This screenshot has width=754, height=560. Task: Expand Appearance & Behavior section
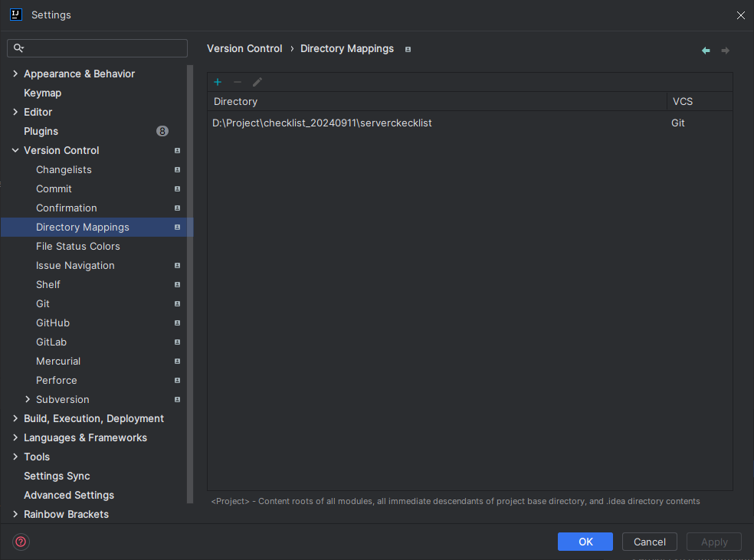(15, 74)
